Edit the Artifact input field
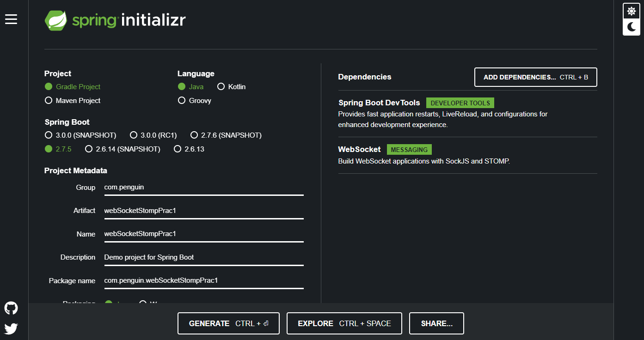The height and width of the screenshot is (340, 644). click(x=204, y=211)
